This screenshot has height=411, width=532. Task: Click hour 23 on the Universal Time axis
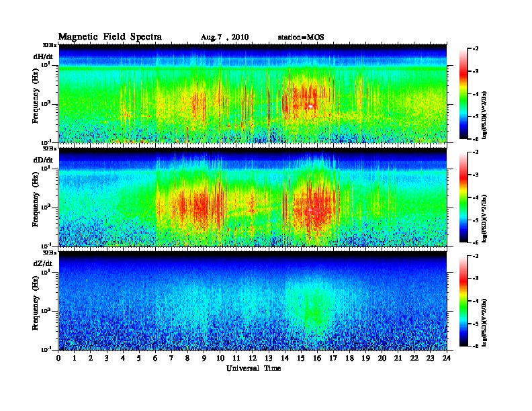click(x=431, y=359)
